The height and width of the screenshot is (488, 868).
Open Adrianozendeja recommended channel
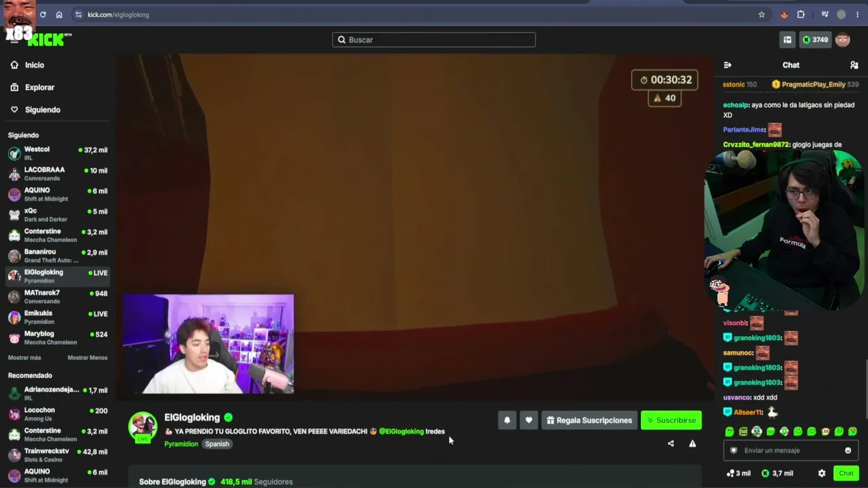[x=58, y=393]
